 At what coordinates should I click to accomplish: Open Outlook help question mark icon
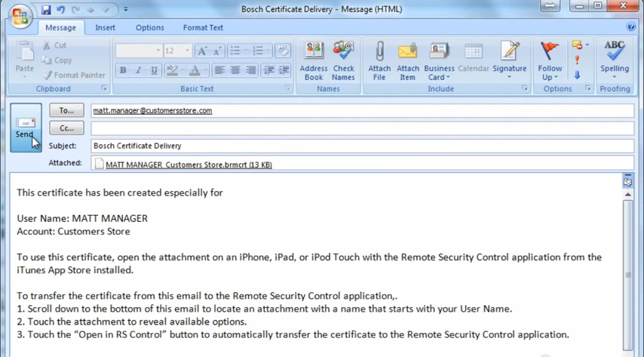[x=631, y=26]
